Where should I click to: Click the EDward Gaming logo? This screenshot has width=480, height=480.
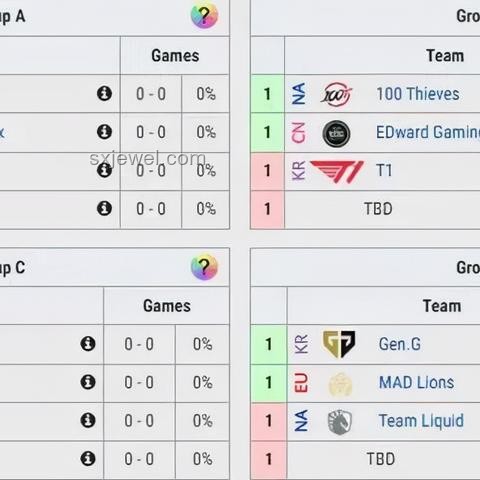pos(337,134)
